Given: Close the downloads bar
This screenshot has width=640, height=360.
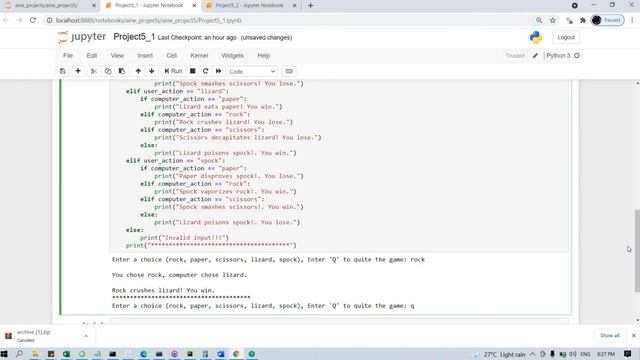Looking at the screenshot, I should coord(633,336).
